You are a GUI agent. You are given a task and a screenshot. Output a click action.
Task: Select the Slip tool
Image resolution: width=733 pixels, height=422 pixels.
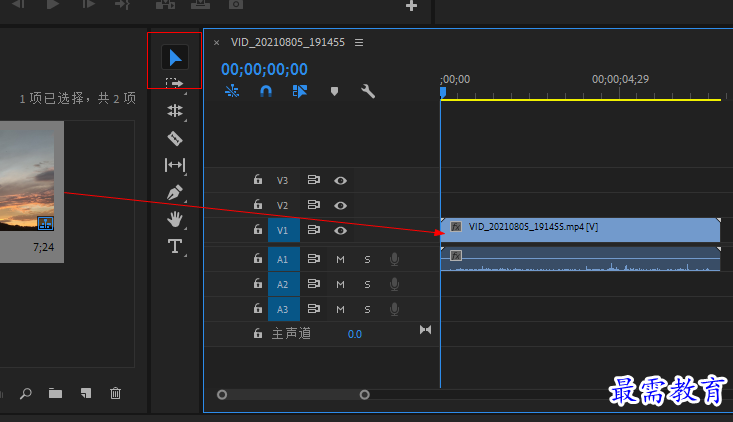click(x=175, y=165)
